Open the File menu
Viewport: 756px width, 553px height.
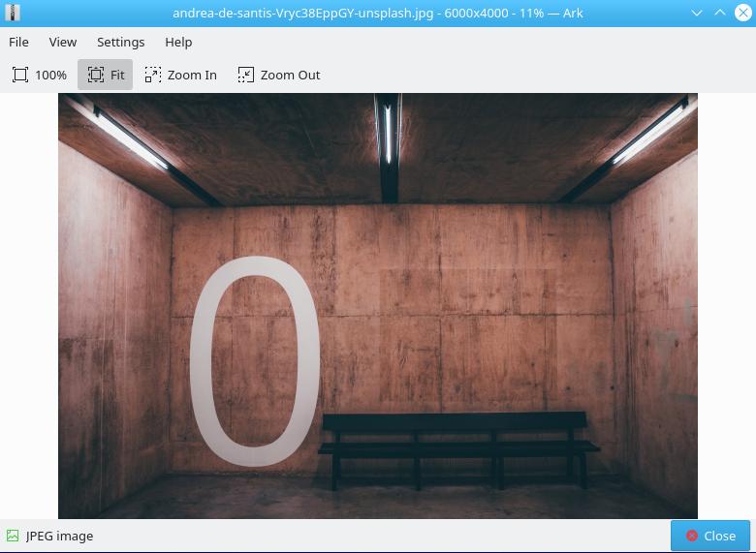[18, 42]
